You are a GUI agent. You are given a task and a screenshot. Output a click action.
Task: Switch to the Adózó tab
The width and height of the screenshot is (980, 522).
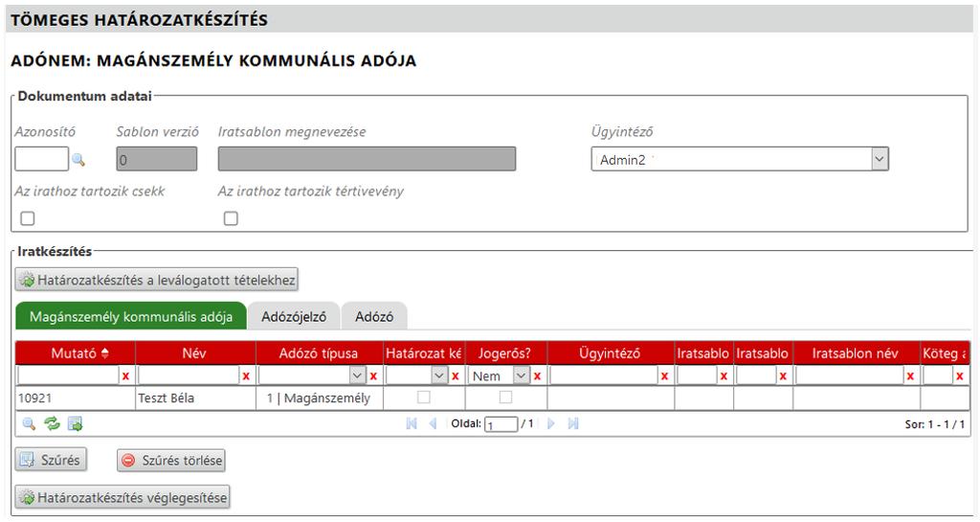tap(374, 316)
